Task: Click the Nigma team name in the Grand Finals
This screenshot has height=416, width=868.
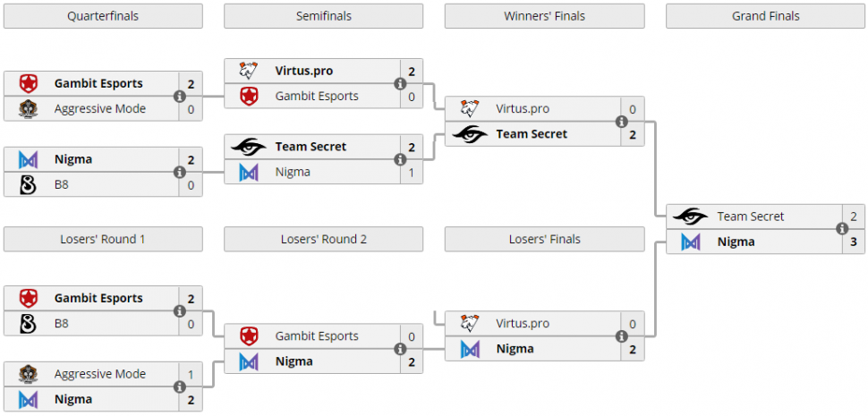Action: 736,242
